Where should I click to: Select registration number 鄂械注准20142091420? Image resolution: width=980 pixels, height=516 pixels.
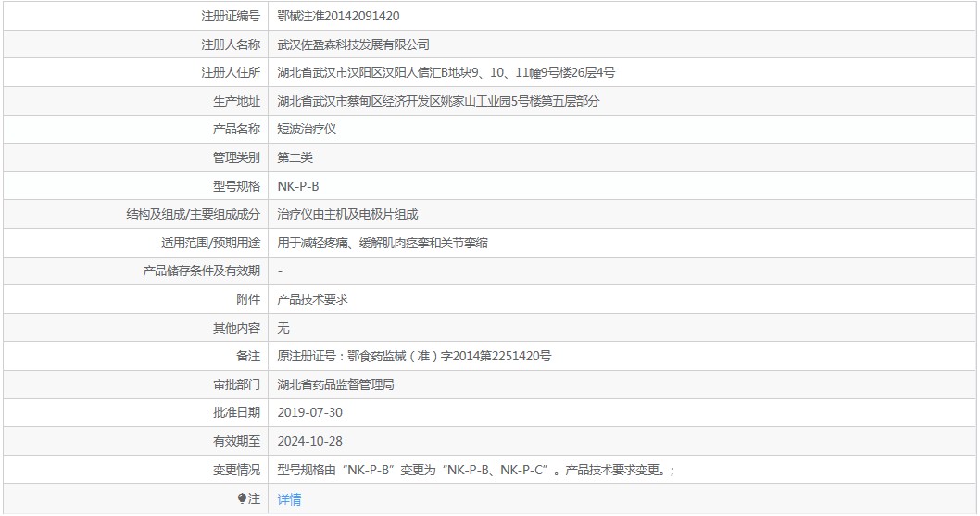tap(338, 17)
